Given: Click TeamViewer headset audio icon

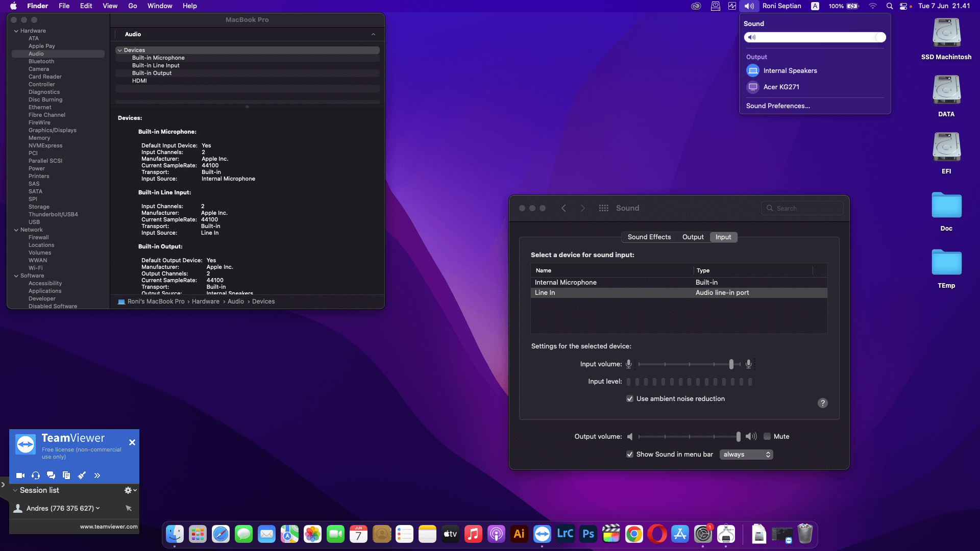Looking at the screenshot, I should [36, 475].
